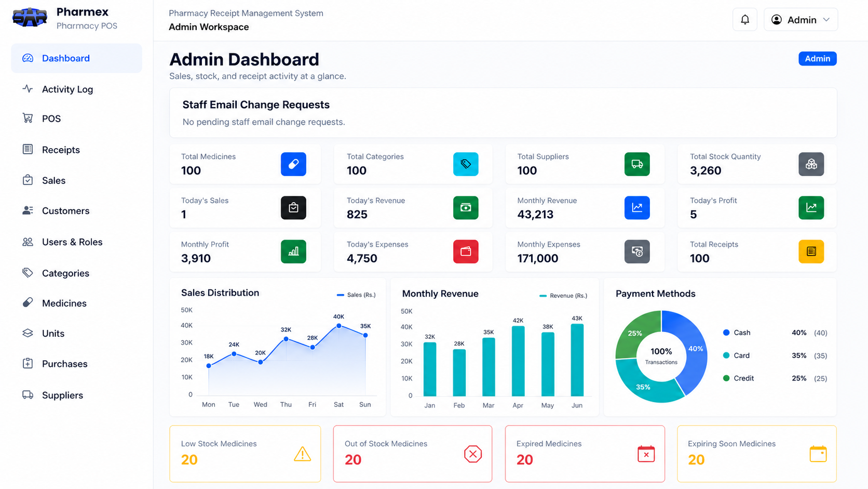868x489 pixels.
Task: Click the blue Admin badge
Action: [x=817, y=59]
